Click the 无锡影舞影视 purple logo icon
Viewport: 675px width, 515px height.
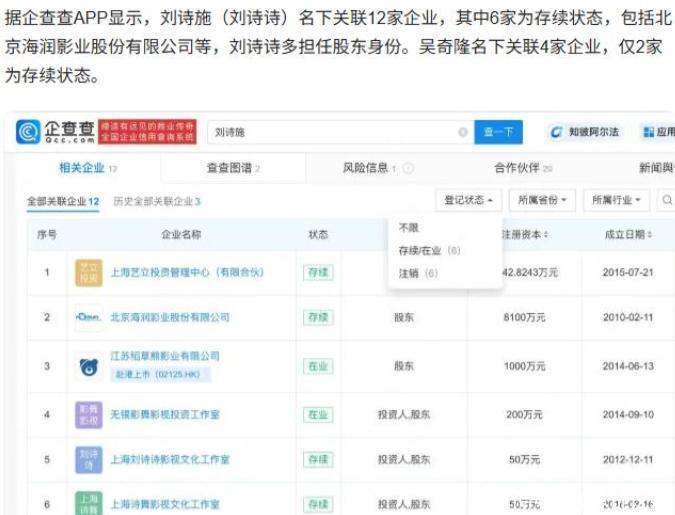pyautogui.click(x=89, y=413)
